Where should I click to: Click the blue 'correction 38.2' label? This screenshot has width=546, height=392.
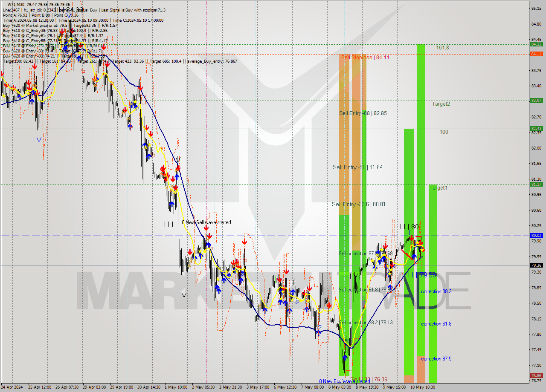tap(436, 291)
